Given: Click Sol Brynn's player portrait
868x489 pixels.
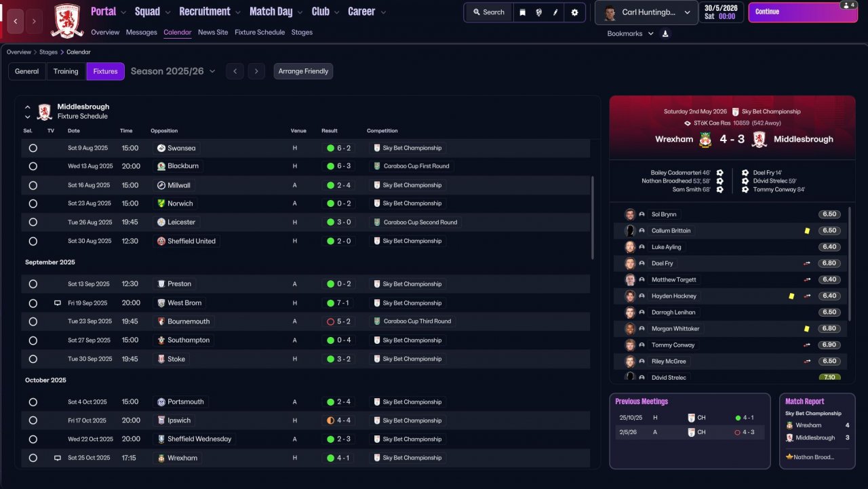Looking at the screenshot, I should [x=630, y=214].
